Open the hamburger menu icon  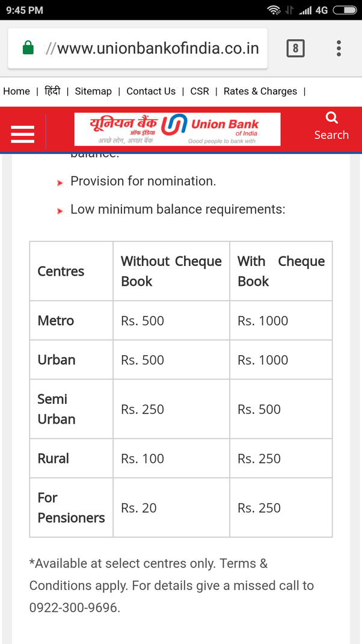(23, 134)
